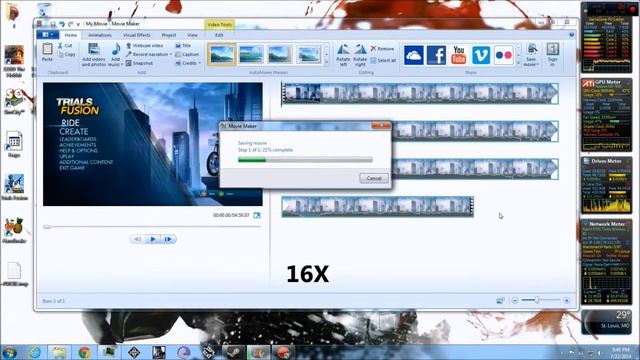The height and width of the screenshot is (360, 640).
Task: Switch to the Home tab
Action: coord(71,35)
